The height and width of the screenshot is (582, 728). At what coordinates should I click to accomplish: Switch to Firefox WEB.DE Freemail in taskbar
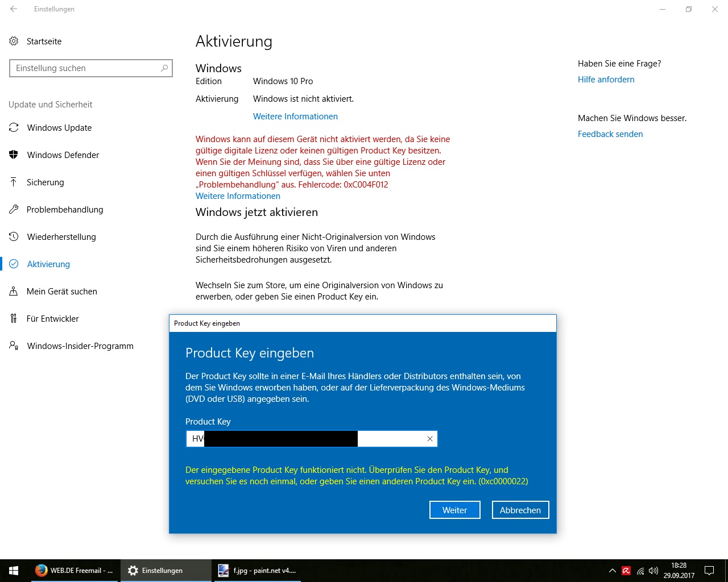pos(74,571)
